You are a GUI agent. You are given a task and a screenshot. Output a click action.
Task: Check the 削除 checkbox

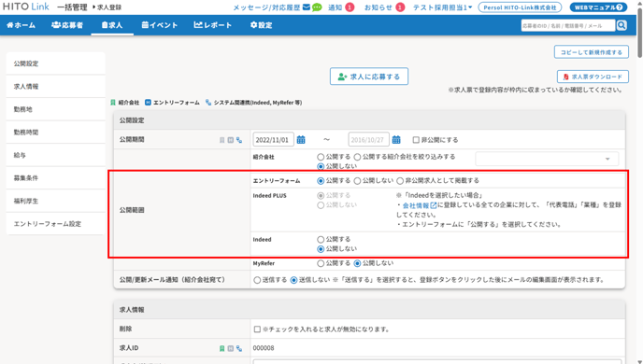257,329
